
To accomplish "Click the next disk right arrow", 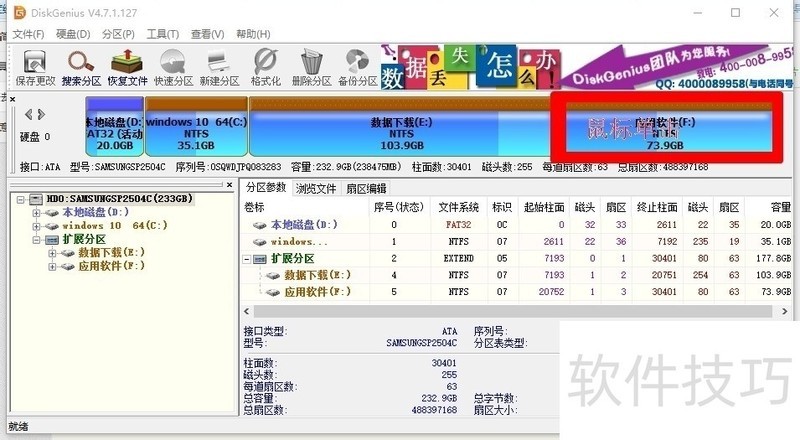I will pyautogui.click(x=41, y=114).
